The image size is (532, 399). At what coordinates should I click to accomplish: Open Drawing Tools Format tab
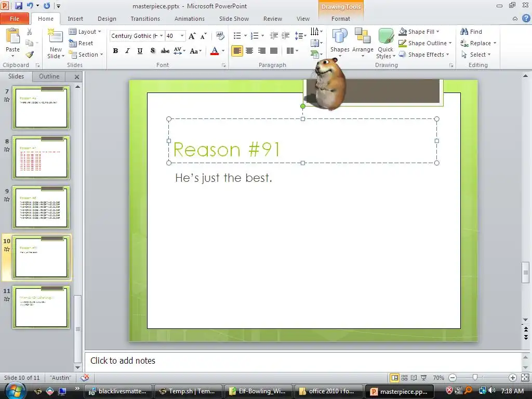pyautogui.click(x=341, y=19)
